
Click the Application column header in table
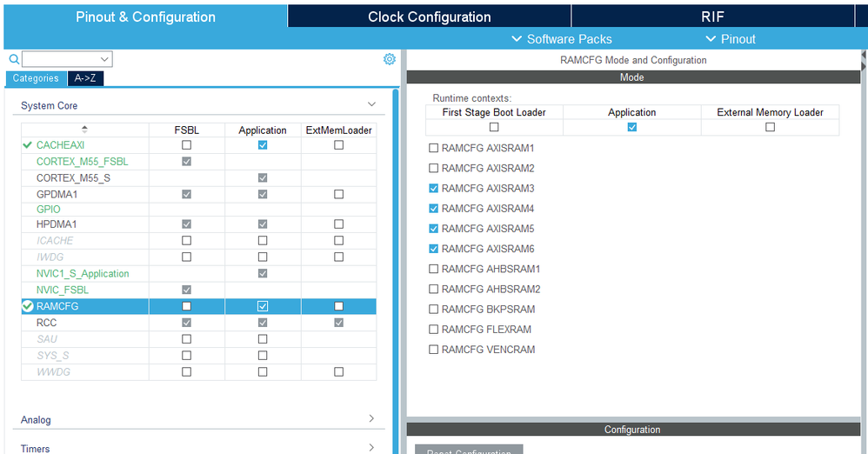[263, 130]
